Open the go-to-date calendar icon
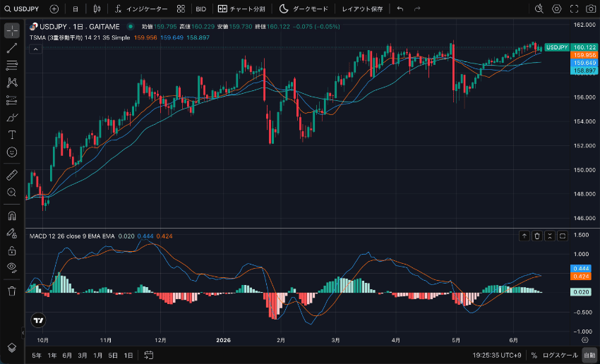Image resolution: width=600 pixels, height=364 pixels. coord(149,356)
